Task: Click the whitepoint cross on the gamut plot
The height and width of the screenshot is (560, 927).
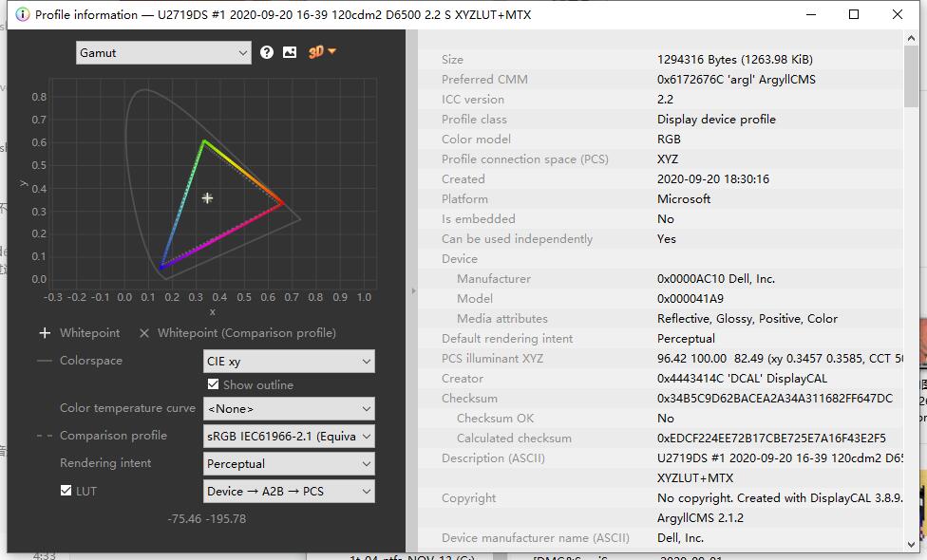Action: point(207,197)
